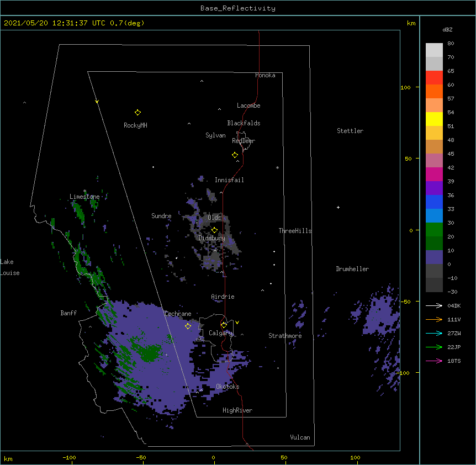476x465 pixels.
Task: Select the Strathmore label
Action: 285,336
